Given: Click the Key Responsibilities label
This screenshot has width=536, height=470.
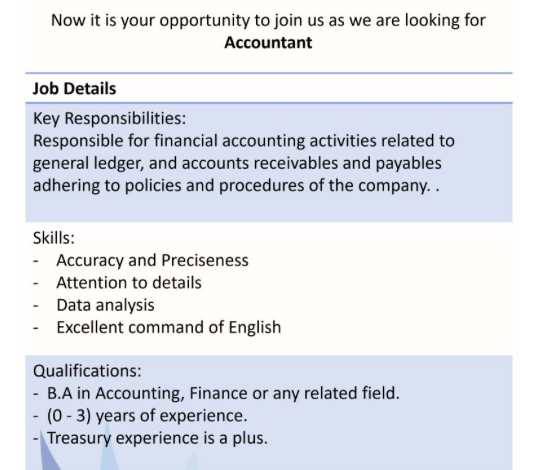Looking at the screenshot, I should [109, 119].
